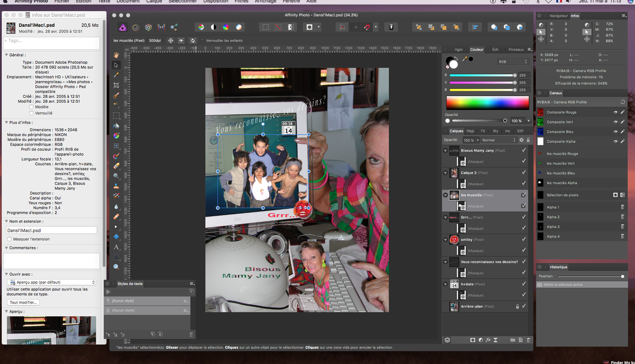This screenshot has width=635, height=364.
Task: Check Masquer l'extension checkbox
Action: [9, 239]
